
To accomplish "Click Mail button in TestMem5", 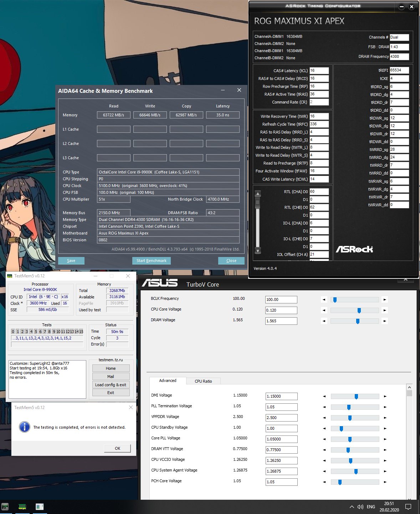I will pyautogui.click(x=111, y=377).
